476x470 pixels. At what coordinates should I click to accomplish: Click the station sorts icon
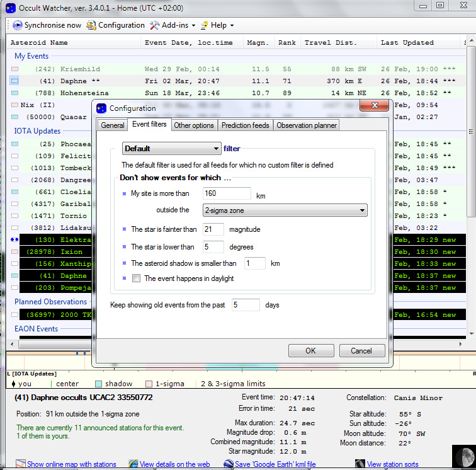coord(360,464)
